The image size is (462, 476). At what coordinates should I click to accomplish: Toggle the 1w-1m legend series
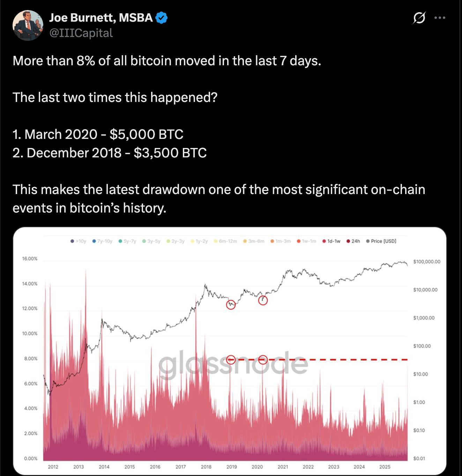306,241
